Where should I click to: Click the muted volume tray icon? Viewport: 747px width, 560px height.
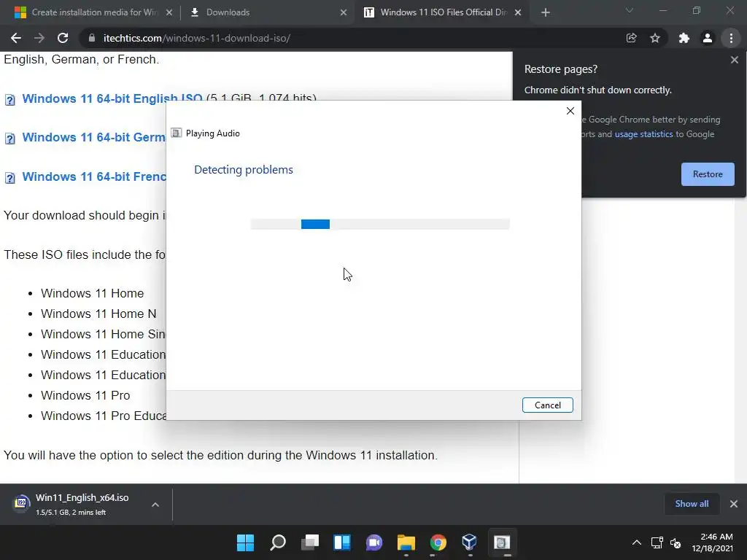(x=675, y=542)
